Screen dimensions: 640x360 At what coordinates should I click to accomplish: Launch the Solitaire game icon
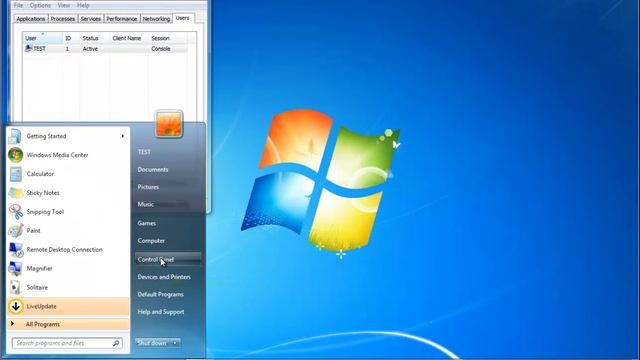pos(16,287)
